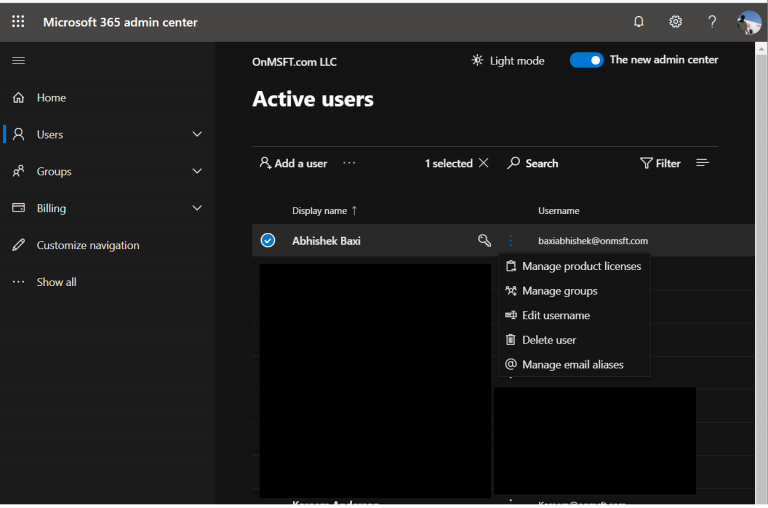Go to Home in navigation
This screenshot has height=508, width=768.
[51, 97]
